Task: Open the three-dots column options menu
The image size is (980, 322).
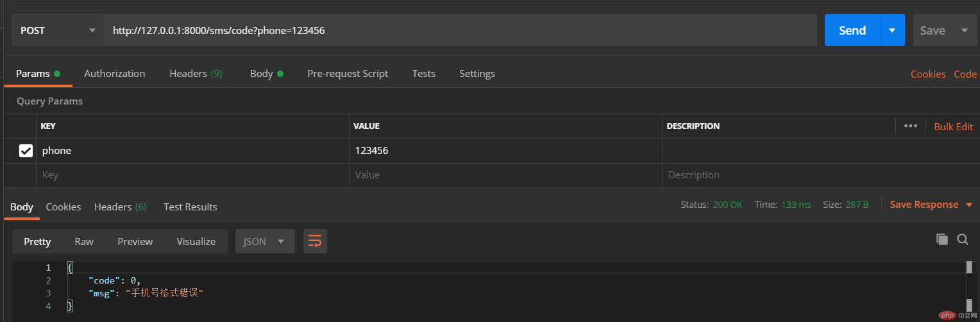Action: pyautogui.click(x=910, y=126)
